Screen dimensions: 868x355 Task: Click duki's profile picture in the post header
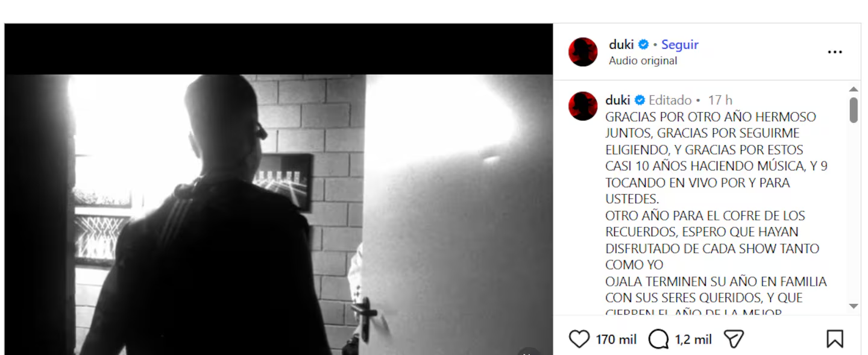[583, 52]
